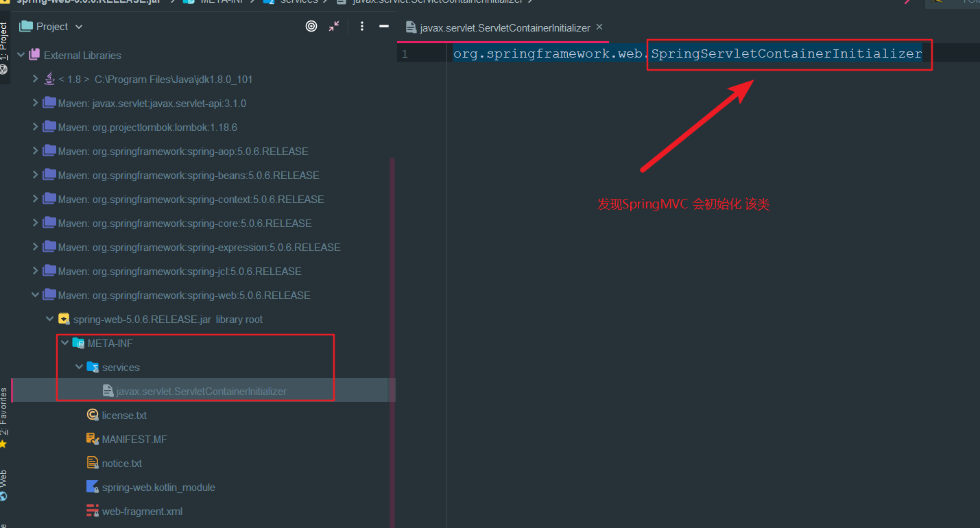Click the license.txt file icon

(x=93, y=415)
